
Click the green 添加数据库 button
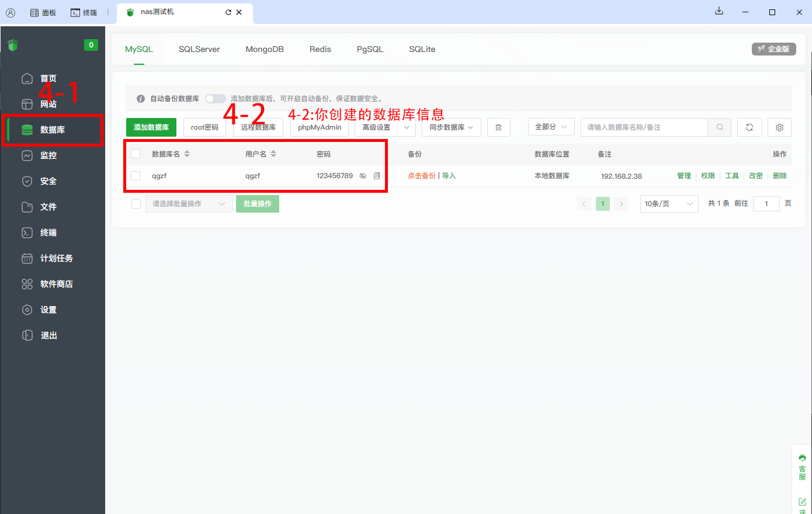[151, 127]
